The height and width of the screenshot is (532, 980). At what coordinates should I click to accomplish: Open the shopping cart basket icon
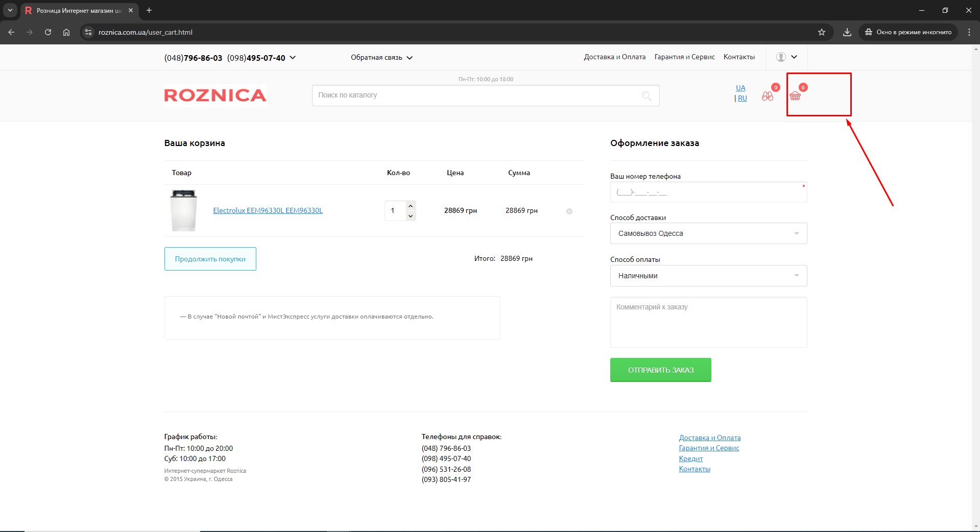click(x=795, y=95)
